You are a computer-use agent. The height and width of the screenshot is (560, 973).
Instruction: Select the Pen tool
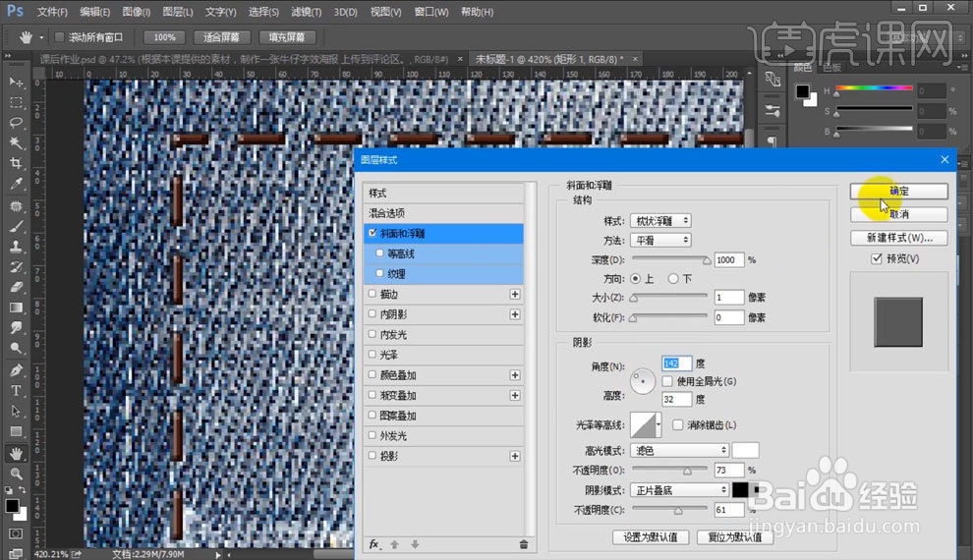point(16,370)
